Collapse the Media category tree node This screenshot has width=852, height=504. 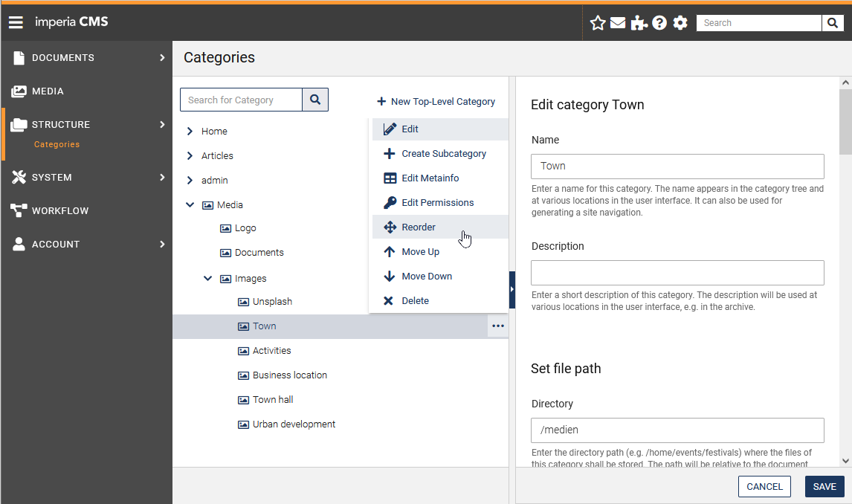(190, 204)
